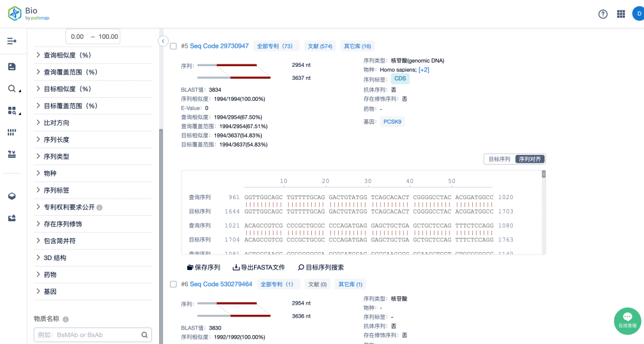Expand the 序列标签 filter
The height and width of the screenshot is (344, 644).
(93, 190)
